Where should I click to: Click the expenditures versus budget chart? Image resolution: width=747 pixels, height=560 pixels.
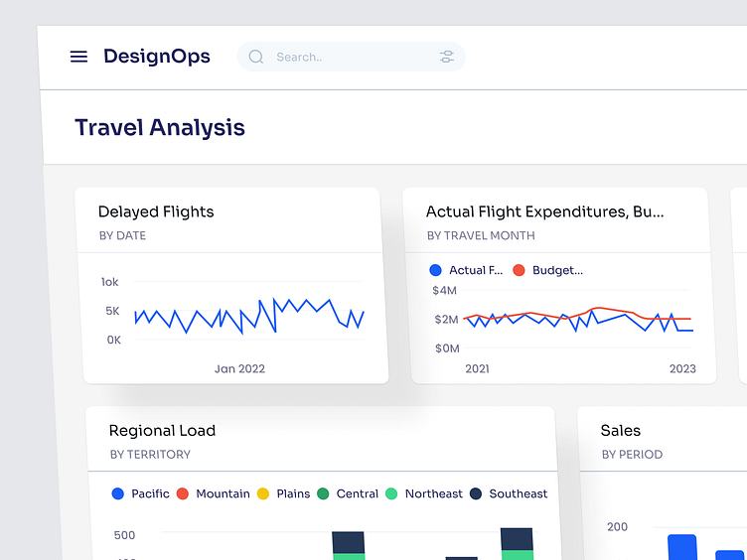[x=578, y=319]
